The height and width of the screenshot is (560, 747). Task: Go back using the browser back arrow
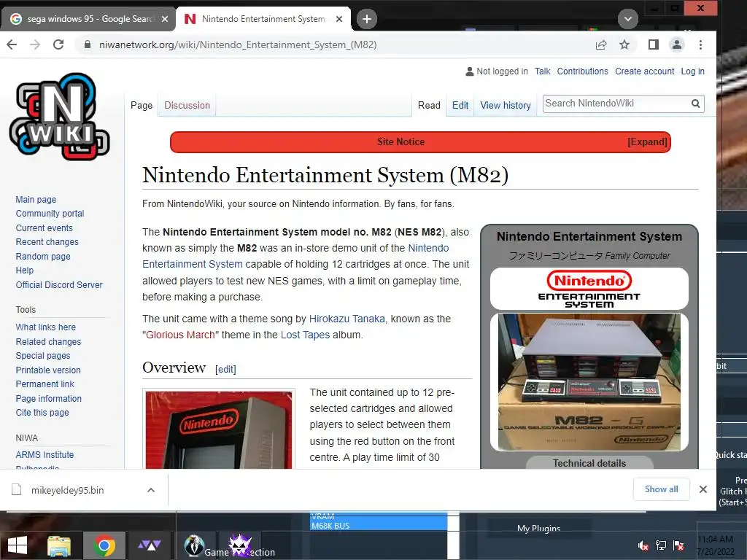coord(12,44)
